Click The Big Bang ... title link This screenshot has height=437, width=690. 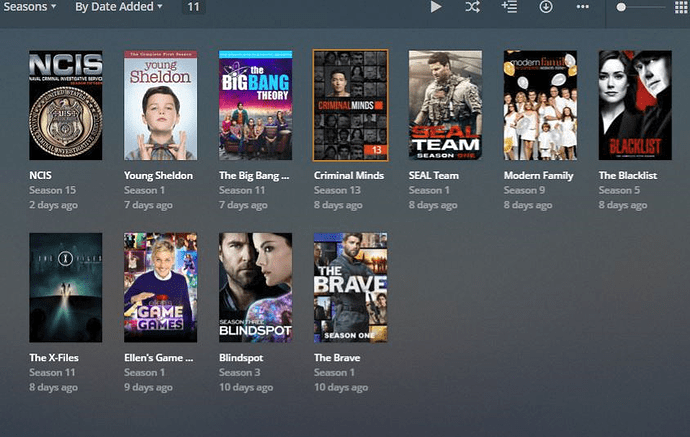click(x=254, y=176)
